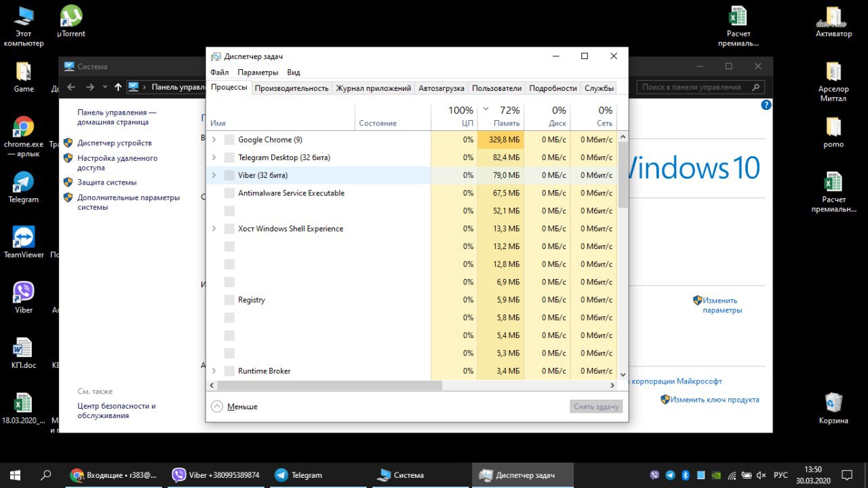Image resolution: width=868 pixels, height=488 pixels.
Task: Open the Файл menu
Action: pos(219,72)
